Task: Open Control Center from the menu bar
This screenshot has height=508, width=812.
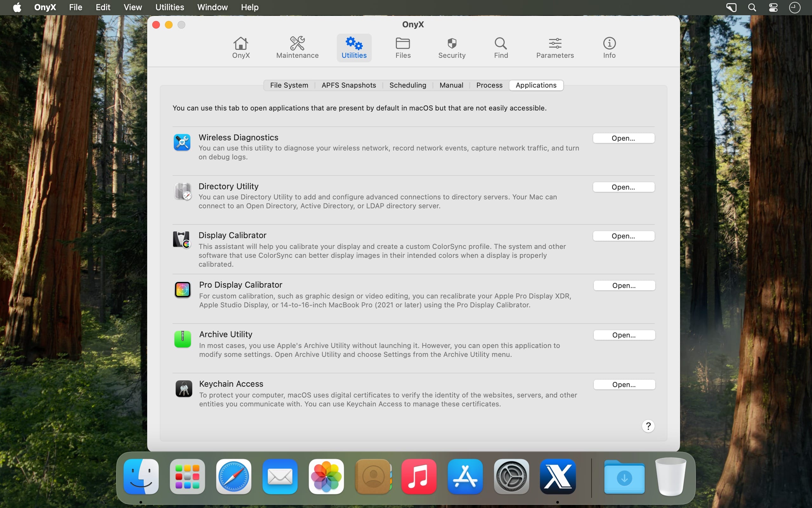Action: (773, 7)
